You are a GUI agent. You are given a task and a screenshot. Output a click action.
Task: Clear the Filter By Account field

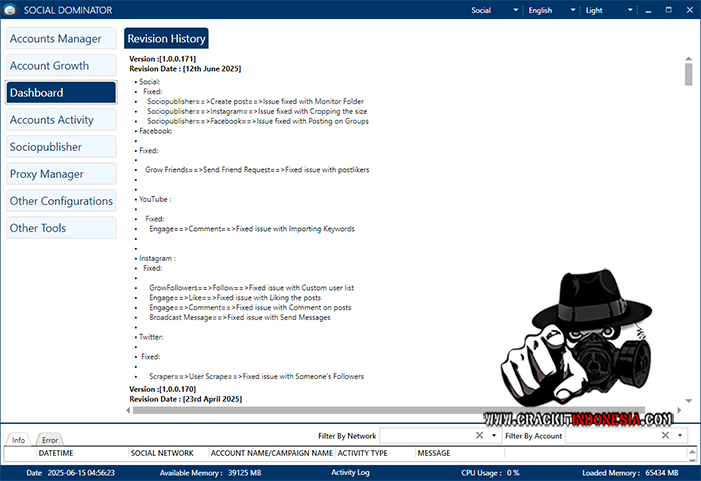point(666,436)
